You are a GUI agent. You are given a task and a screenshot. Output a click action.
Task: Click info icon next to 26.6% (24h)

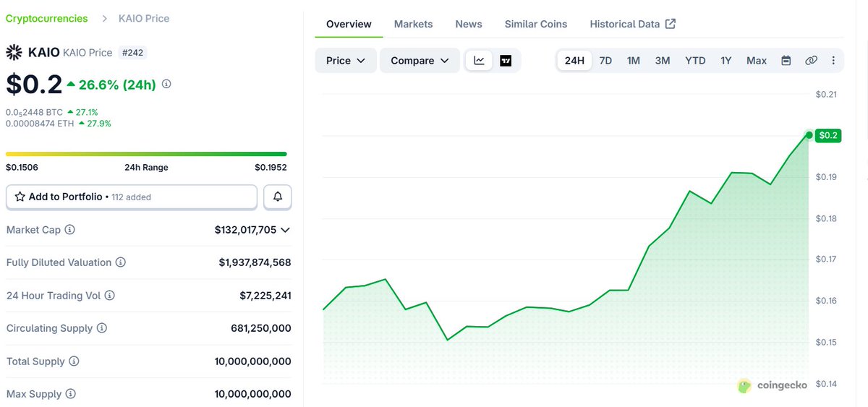pos(166,84)
